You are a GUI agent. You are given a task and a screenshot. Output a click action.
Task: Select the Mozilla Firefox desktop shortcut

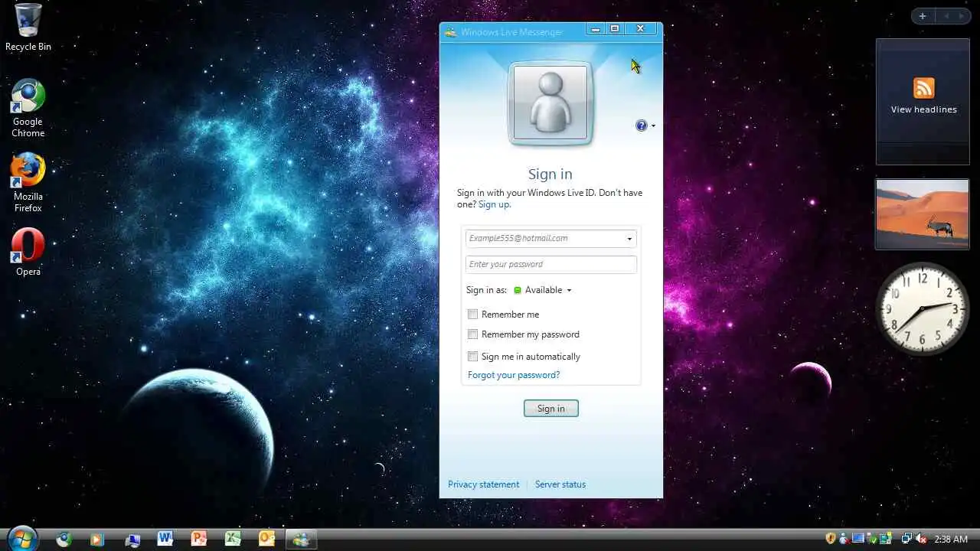(28, 183)
